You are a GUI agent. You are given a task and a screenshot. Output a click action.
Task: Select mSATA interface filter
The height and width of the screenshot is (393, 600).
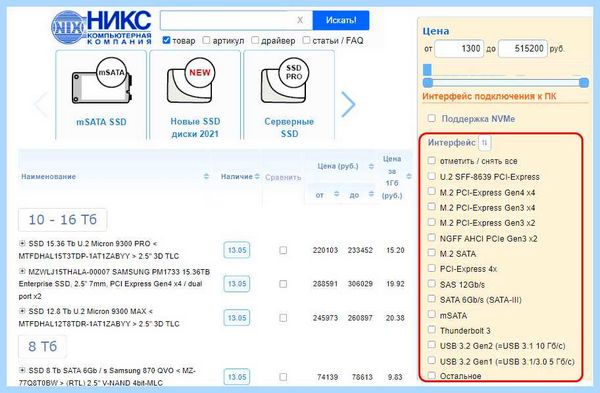(432, 314)
